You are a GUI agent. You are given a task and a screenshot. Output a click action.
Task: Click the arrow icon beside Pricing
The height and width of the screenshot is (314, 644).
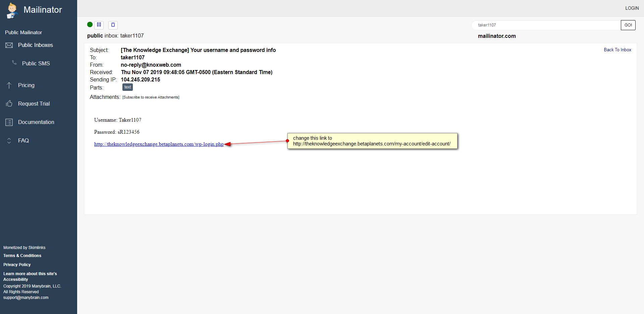pyautogui.click(x=9, y=85)
